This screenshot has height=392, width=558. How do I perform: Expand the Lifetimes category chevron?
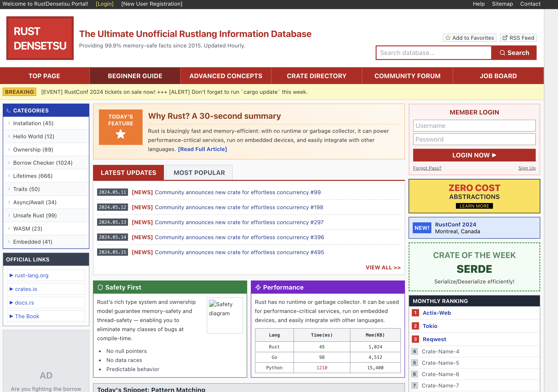click(x=9, y=176)
